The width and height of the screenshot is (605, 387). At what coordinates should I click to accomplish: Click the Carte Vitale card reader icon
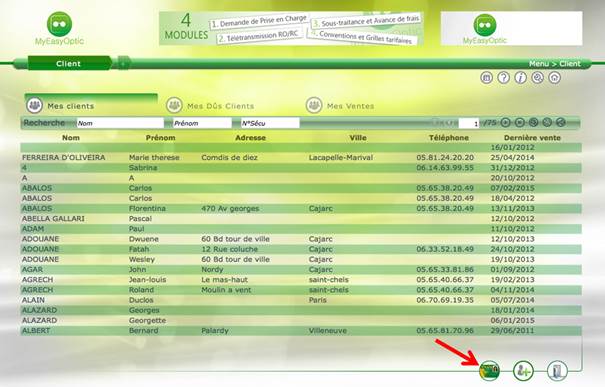[489, 371]
